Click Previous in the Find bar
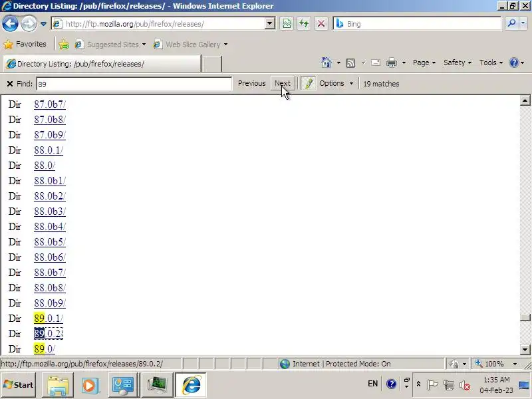This screenshot has width=532, height=399. [252, 84]
